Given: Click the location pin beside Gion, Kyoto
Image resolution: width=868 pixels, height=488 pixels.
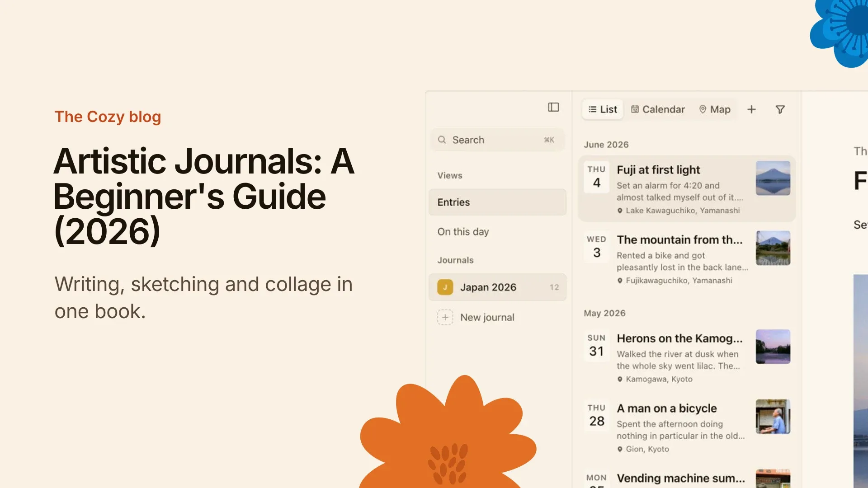Looking at the screenshot, I should point(620,449).
